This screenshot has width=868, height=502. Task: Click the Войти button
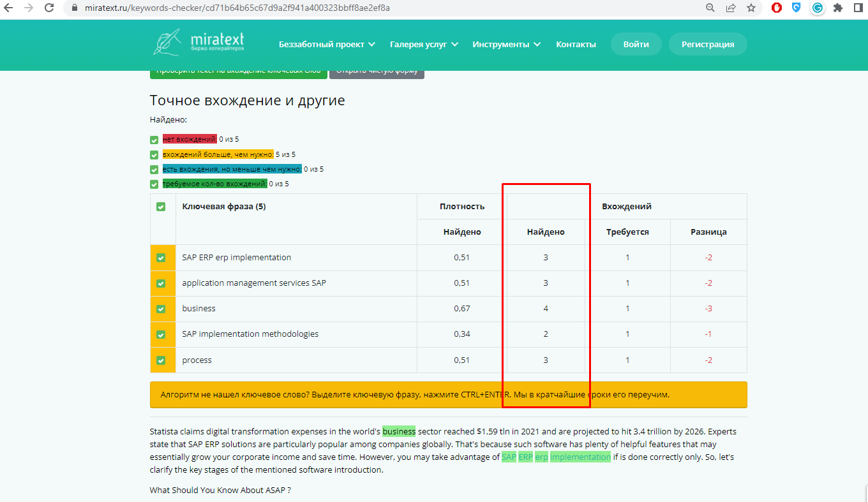[x=636, y=44]
